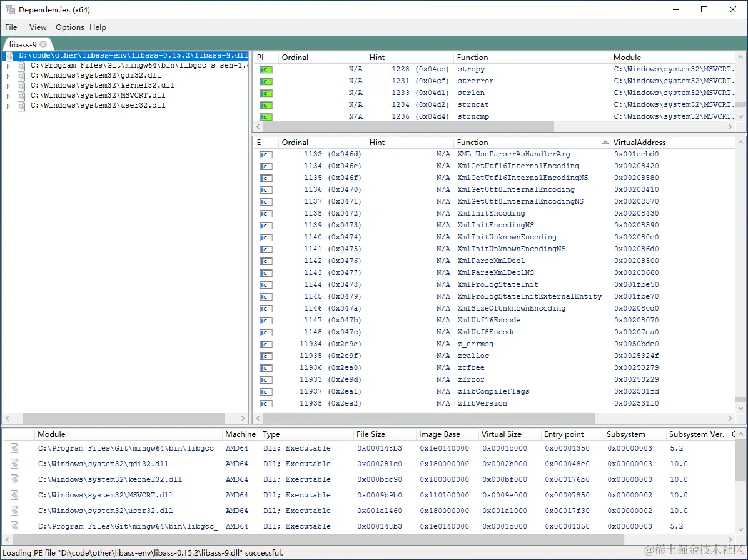Select the export icon beside zlibVersion

point(266,403)
